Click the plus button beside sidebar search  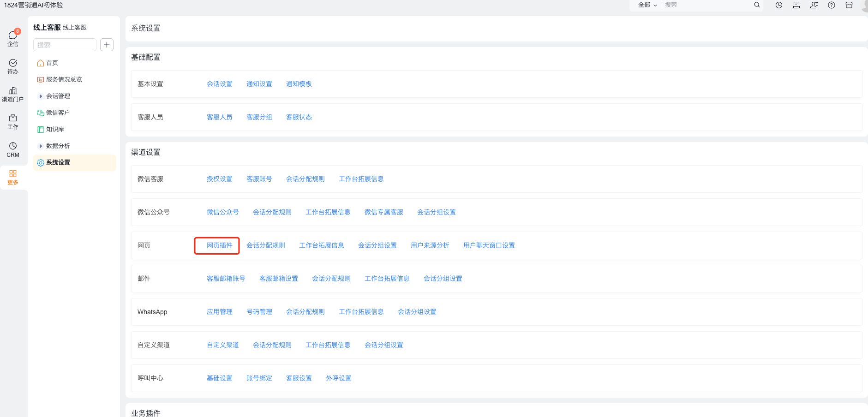coord(107,45)
